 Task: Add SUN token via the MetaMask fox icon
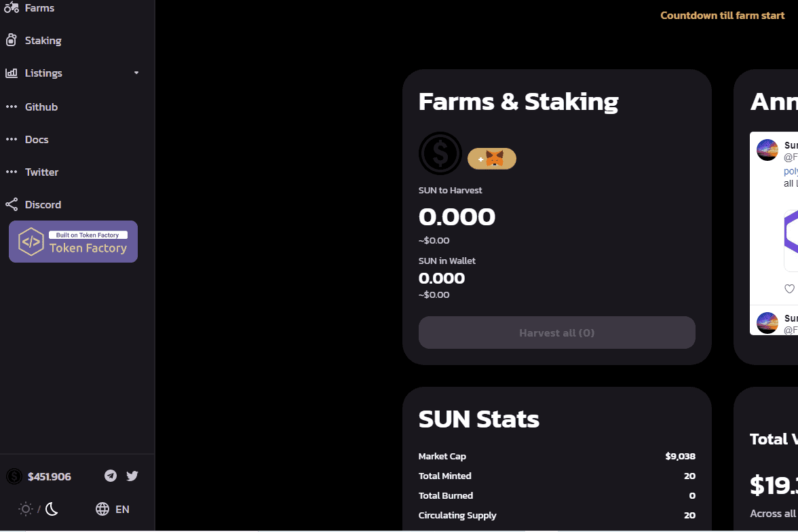point(491,158)
